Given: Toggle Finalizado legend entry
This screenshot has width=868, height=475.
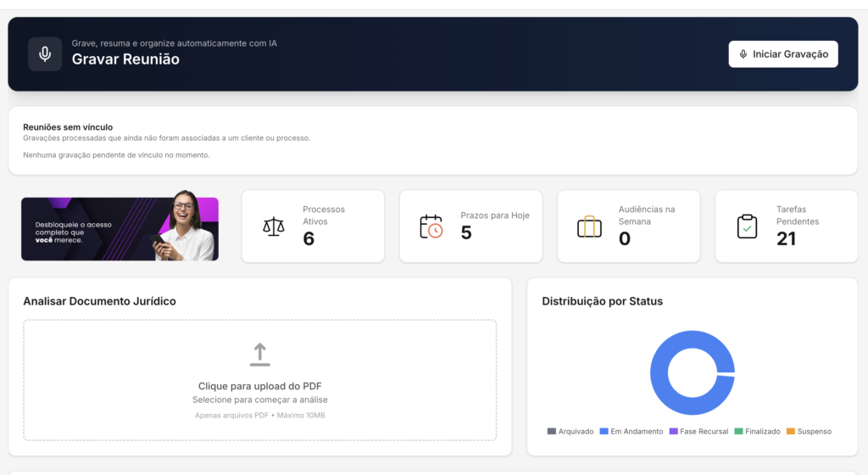Looking at the screenshot, I should tap(757, 431).
